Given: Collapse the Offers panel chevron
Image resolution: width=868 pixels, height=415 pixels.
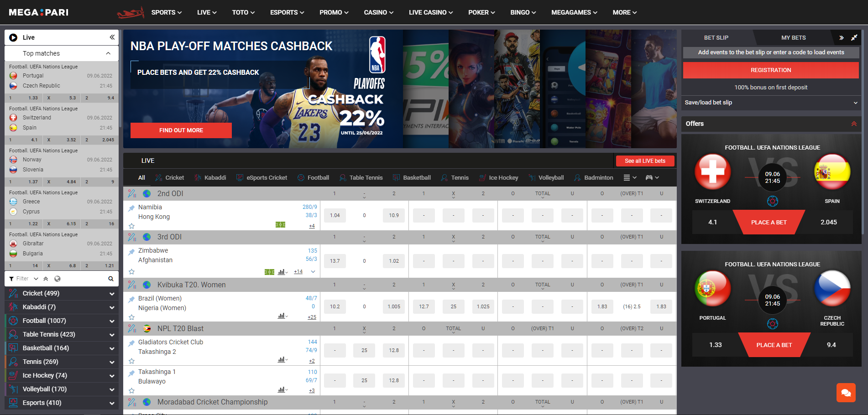Looking at the screenshot, I should pos(854,124).
